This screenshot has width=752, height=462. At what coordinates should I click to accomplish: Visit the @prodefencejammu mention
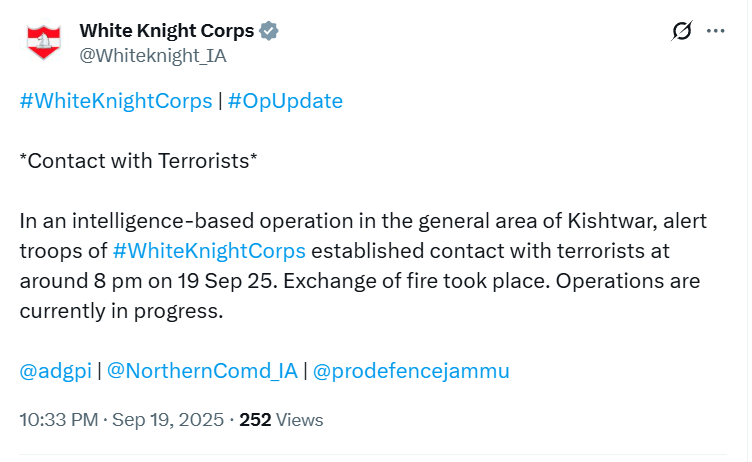point(411,371)
